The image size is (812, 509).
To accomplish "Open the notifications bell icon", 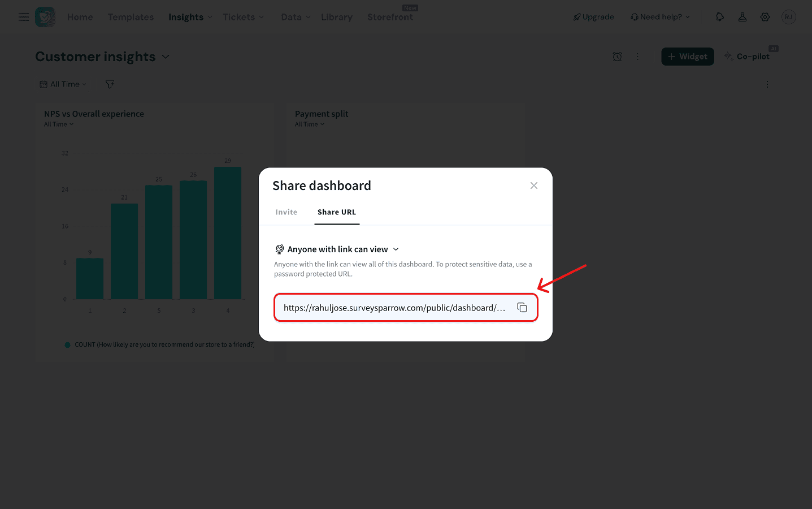I will click(720, 17).
